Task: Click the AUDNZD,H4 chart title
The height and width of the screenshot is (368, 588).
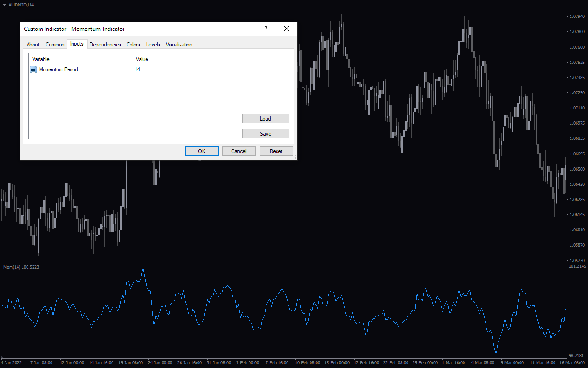Action: [21, 5]
